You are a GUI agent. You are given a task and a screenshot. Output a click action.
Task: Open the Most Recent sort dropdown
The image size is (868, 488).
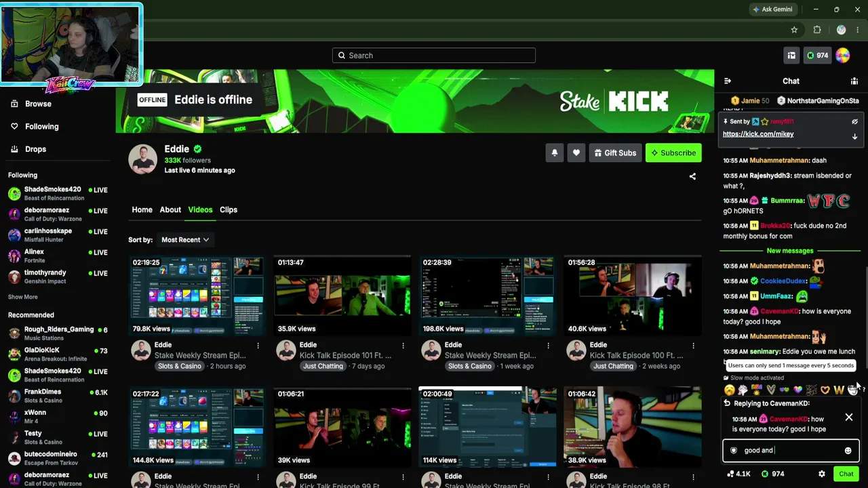pos(185,240)
